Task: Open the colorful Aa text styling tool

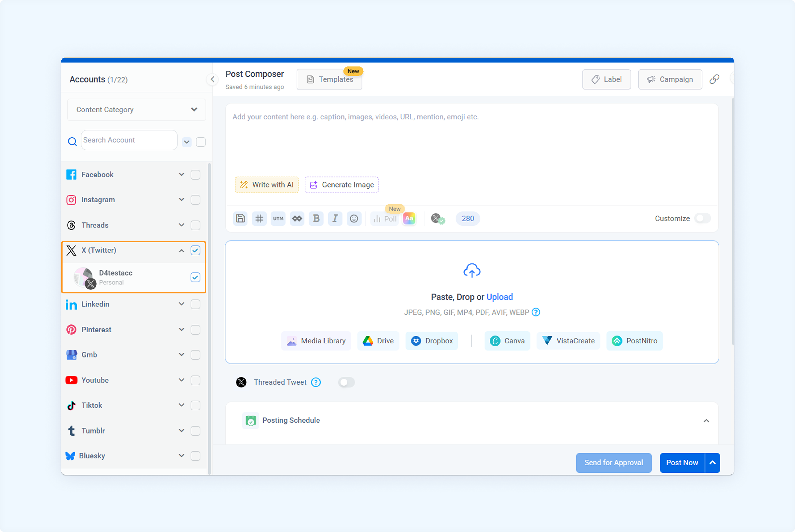Action: 409,218
